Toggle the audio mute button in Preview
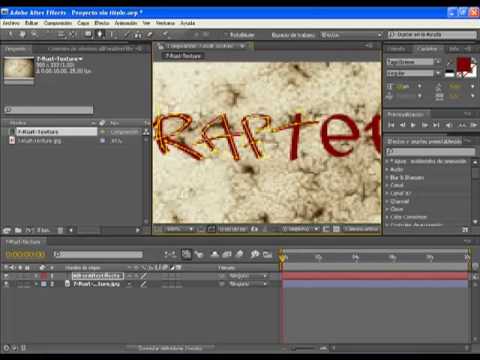 (449, 125)
